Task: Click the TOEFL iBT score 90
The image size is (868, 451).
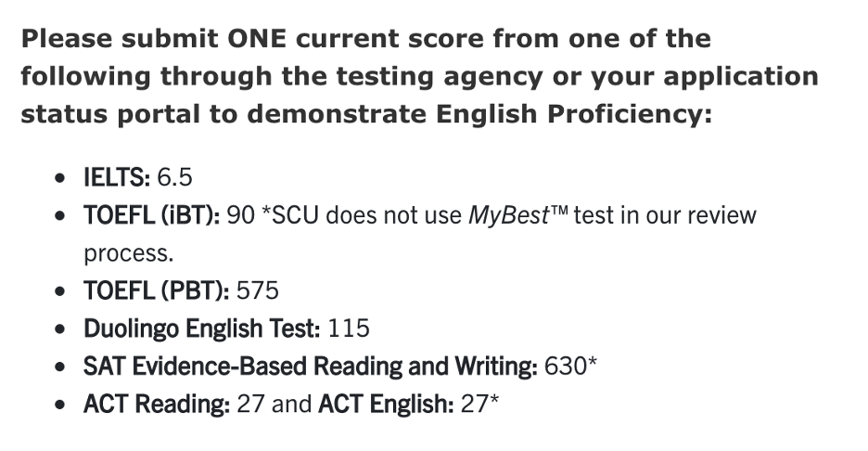Action: (x=240, y=216)
